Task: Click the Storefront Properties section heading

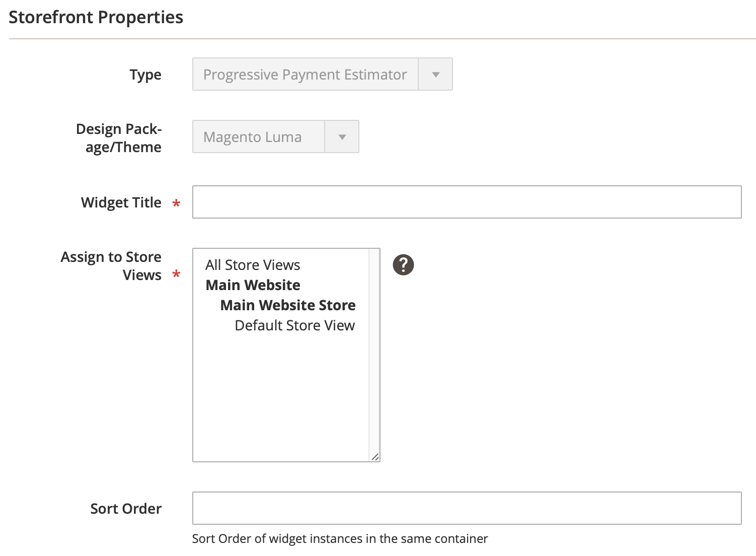Action: click(x=96, y=17)
